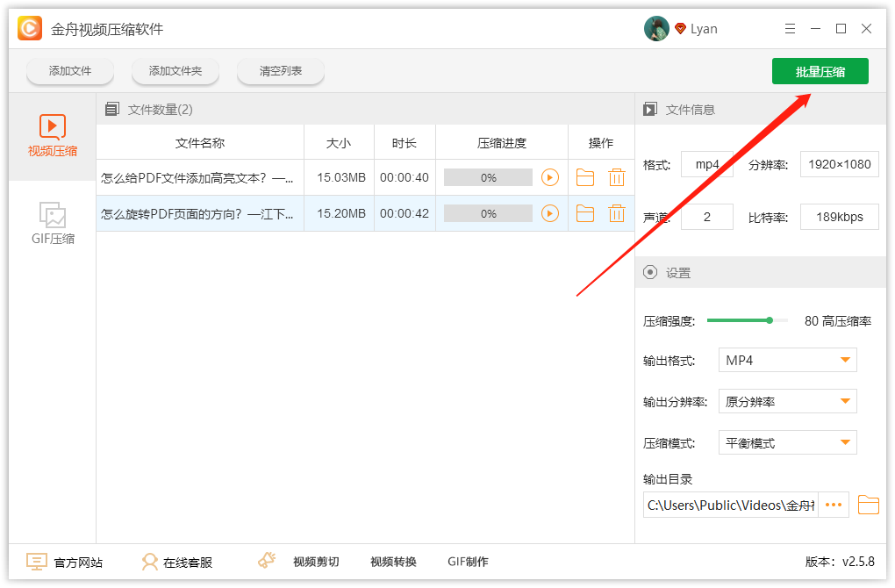Clear the list with the 清空列表 button
The width and height of the screenshot is (895, 588).
pyautogui.click(x=280, y=71)
